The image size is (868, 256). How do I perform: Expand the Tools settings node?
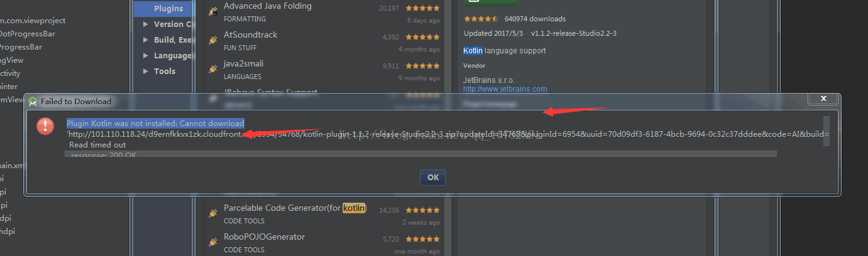tap(146, 71)
